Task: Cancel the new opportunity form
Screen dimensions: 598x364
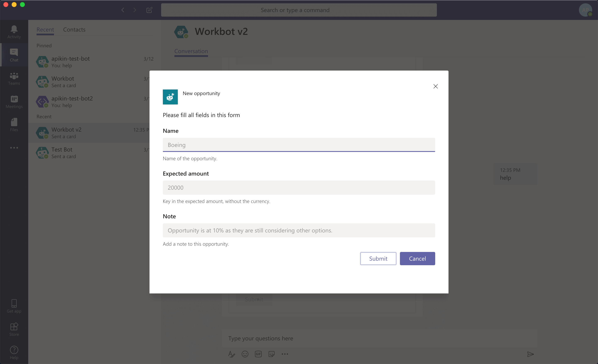Action: 417,258
